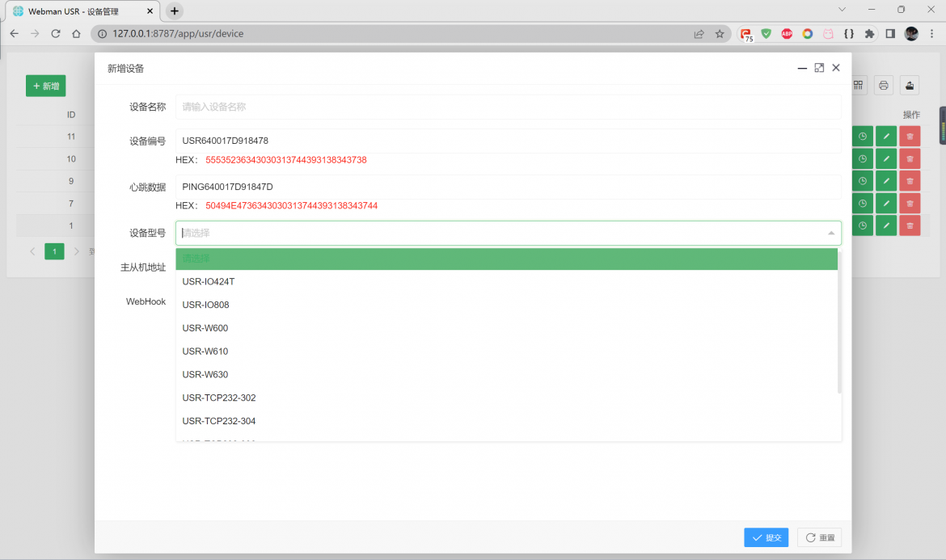Open a new browser tab

[175, 11]
